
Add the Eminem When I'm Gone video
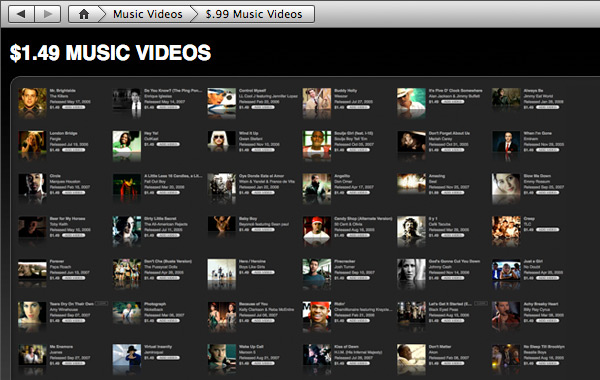point(548,150)
